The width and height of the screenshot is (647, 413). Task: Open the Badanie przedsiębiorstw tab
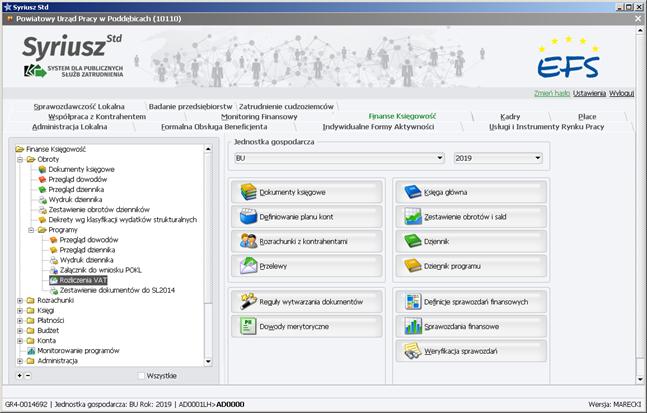pyautogui.click(x=190, y=106)
